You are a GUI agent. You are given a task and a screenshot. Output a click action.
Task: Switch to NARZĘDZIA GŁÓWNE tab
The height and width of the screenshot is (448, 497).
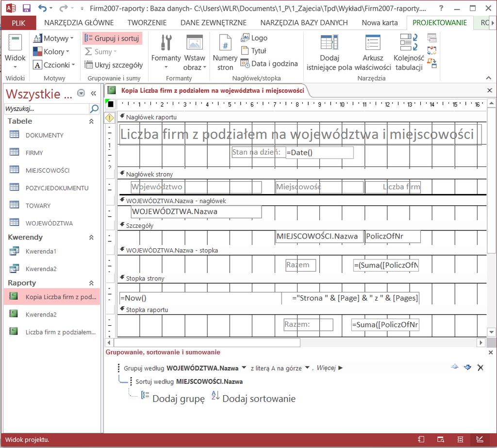coord(79,23)
